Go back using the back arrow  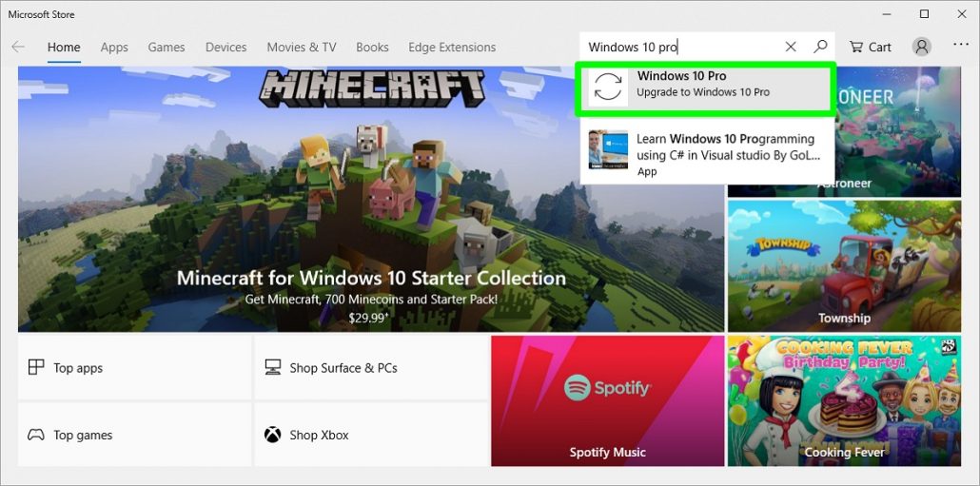[x=18, y=47]
